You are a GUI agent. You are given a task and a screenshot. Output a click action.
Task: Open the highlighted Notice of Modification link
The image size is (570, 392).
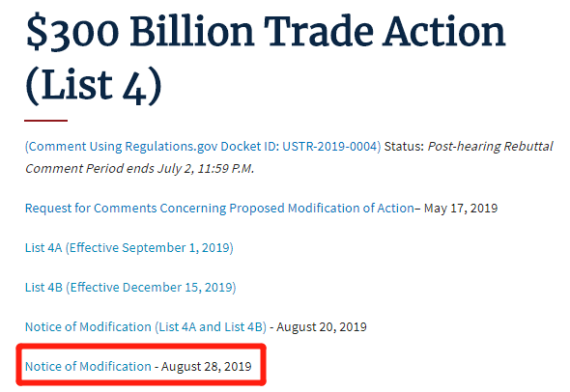click(x=88, y=367)
